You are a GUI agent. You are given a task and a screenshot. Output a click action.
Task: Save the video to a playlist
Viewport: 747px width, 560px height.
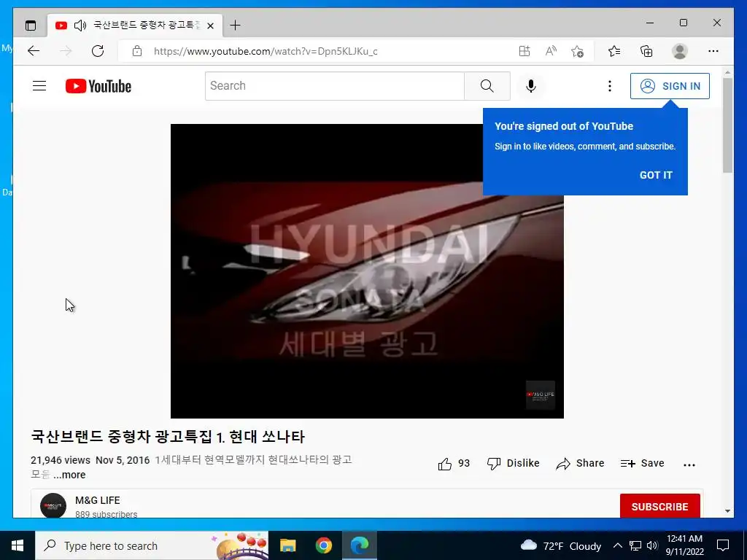click(x=642, y=463)
